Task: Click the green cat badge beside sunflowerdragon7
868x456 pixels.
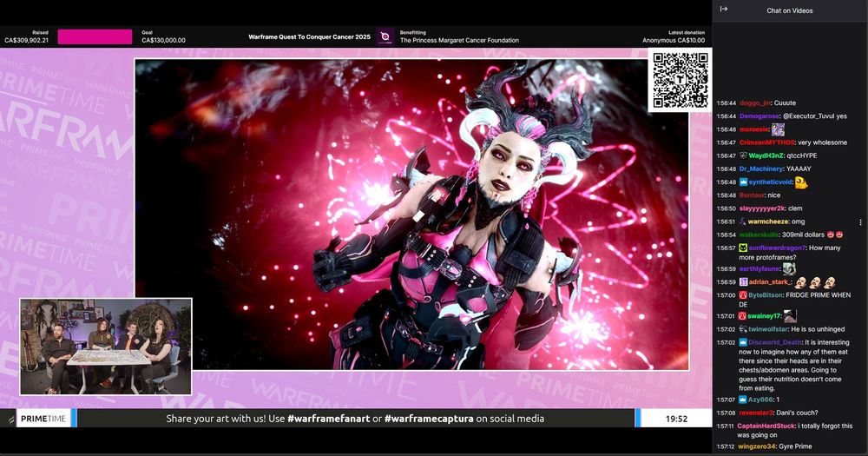Action: 744,248
